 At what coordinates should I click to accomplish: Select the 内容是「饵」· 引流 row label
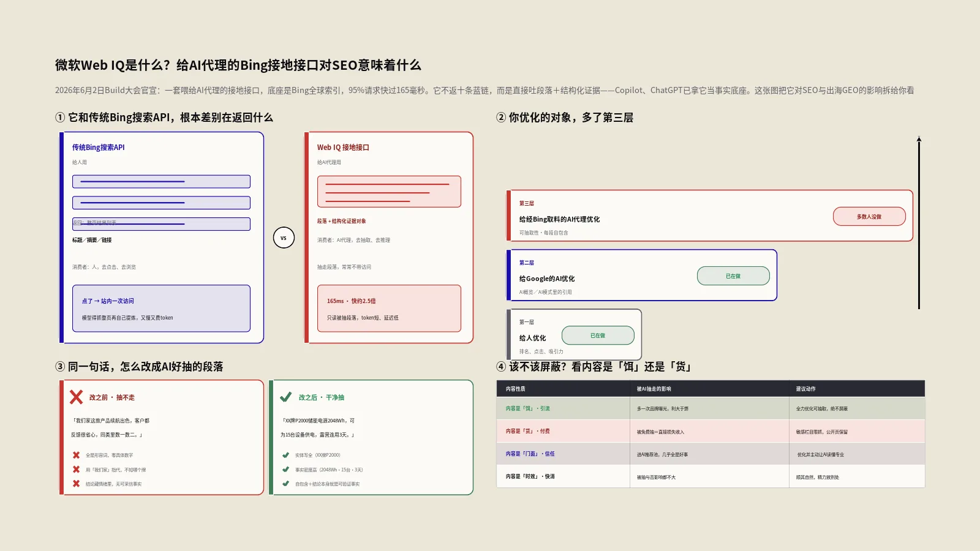click(528, 408)
